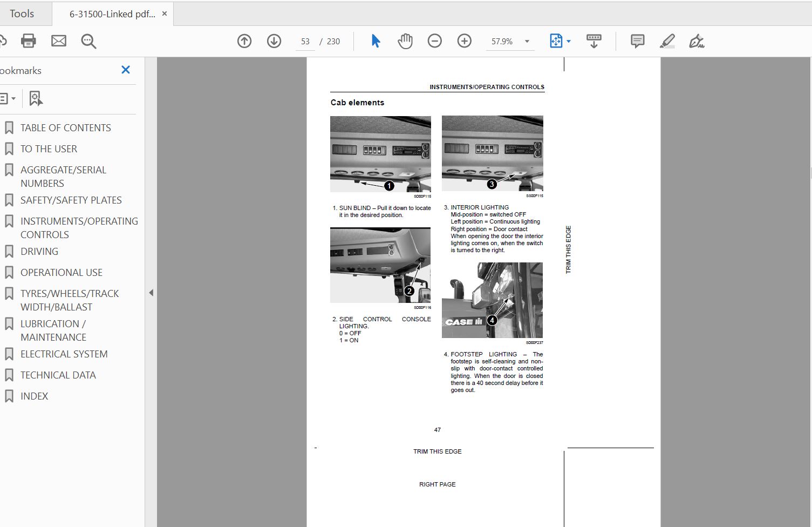Open the OPERATIONAL USE bookmark
The height and width of the screenshot is (527, 812).
coord(62,273)
